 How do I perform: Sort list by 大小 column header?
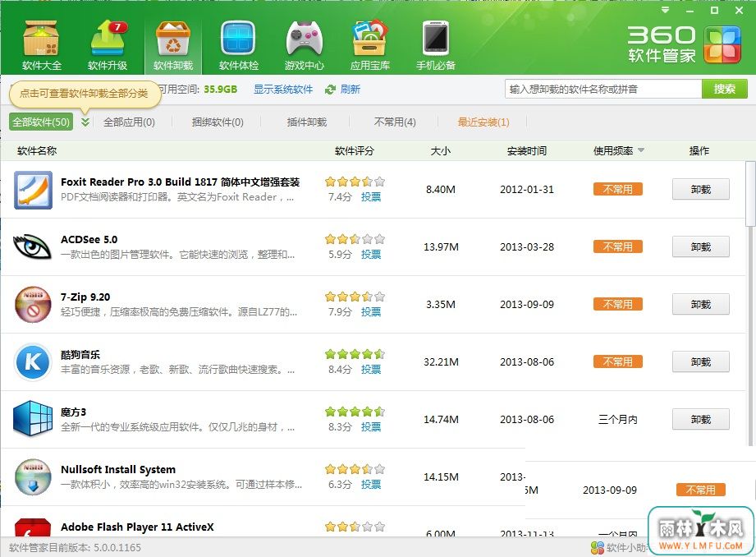pos(441,150)
